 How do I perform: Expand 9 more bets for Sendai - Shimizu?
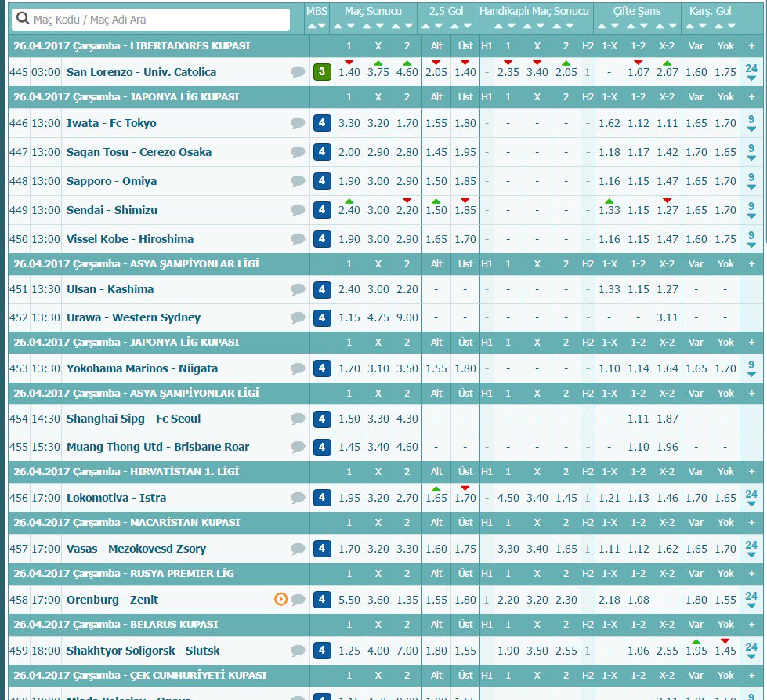pyautogui.click(x=751, y=210)
